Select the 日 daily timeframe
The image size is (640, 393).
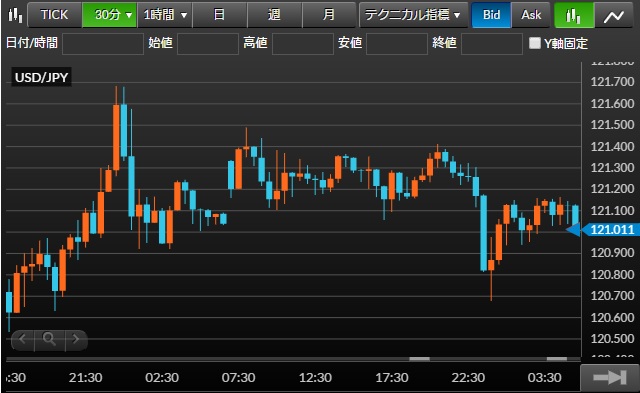[x=219, y=15]
